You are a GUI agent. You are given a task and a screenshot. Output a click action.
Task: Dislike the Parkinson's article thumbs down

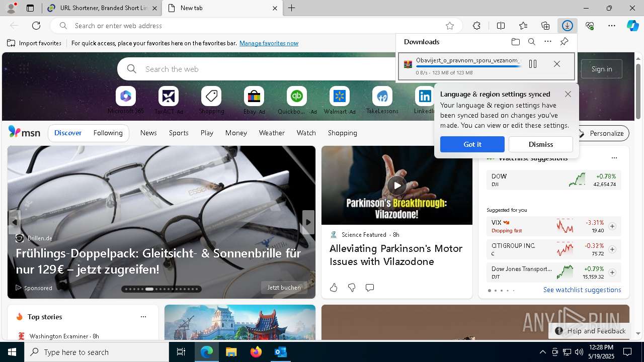click(352, 288)
